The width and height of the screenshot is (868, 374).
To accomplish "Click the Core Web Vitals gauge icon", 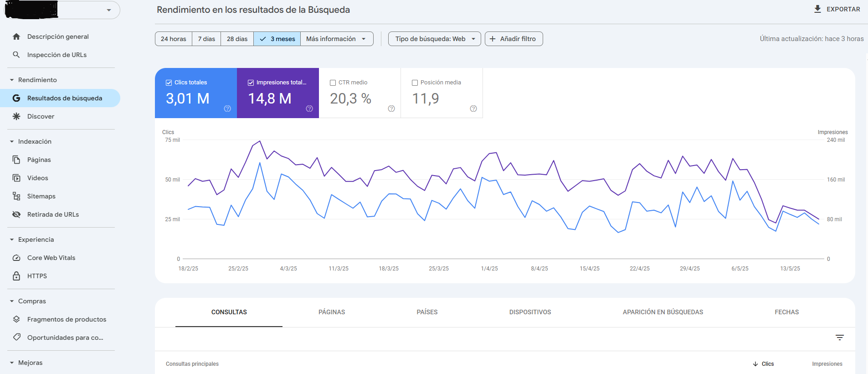I will [x=16, y=258].
